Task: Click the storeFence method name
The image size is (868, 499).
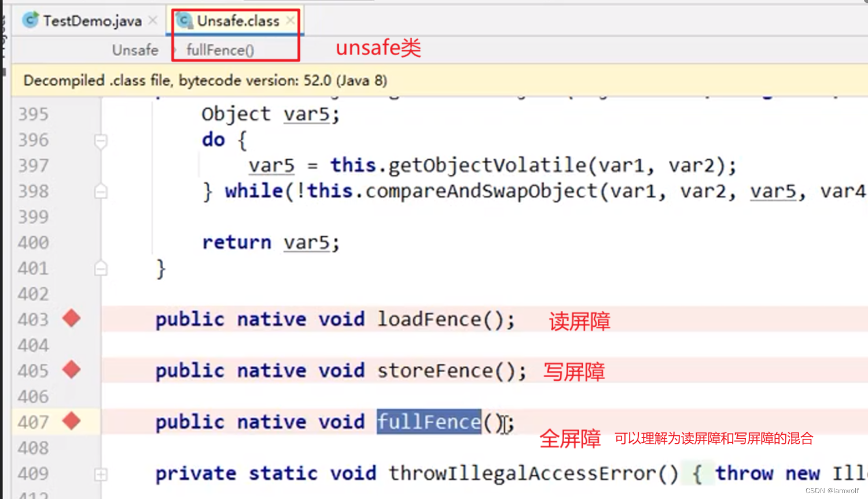Action: tap(435, 370)
